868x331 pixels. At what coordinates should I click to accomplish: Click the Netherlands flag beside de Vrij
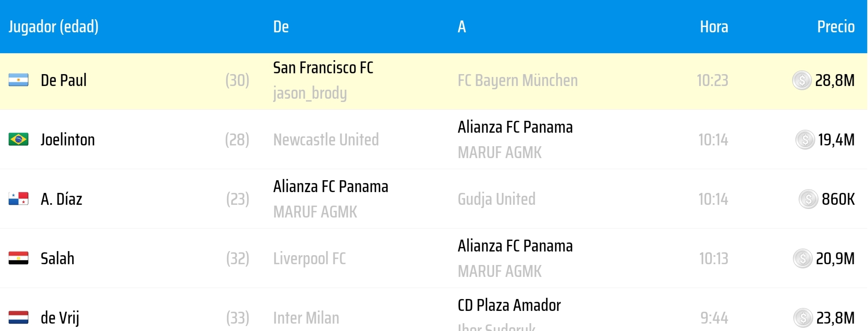point(18,317)
